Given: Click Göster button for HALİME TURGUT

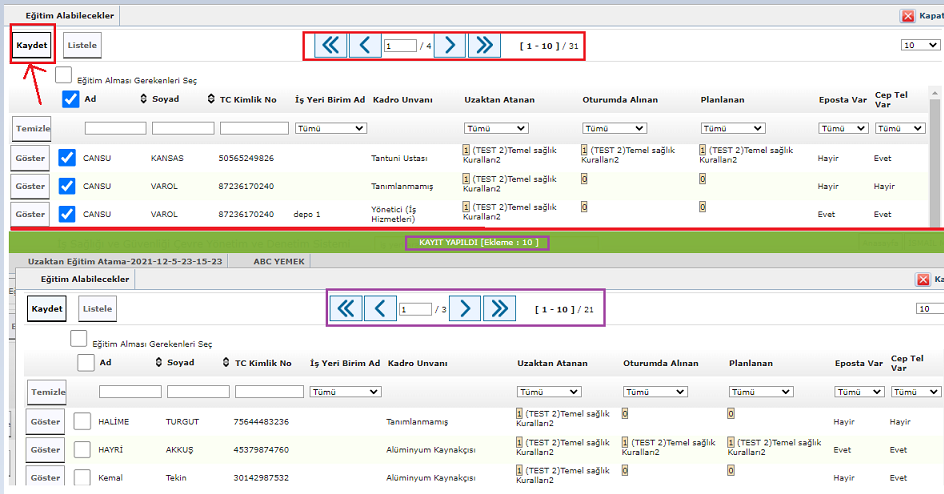Looking at the screenshot, I should [45, 422].
